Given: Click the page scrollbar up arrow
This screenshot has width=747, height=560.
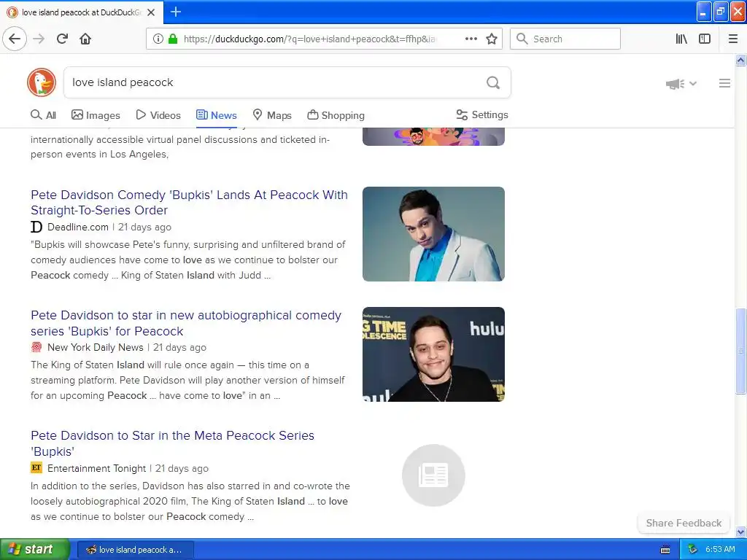Looking at the screenshot, I should click(740, 60).
